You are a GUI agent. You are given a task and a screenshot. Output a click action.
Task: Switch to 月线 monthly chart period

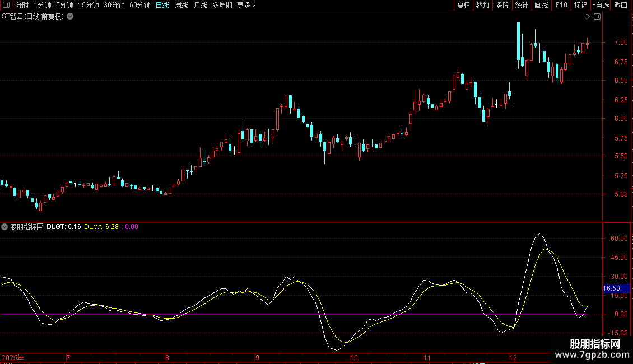[x=200, y=5]
